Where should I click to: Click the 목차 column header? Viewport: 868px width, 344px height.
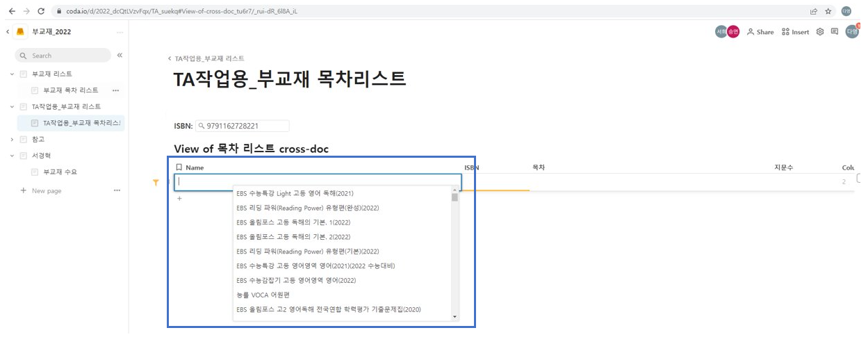coord(539,167)
